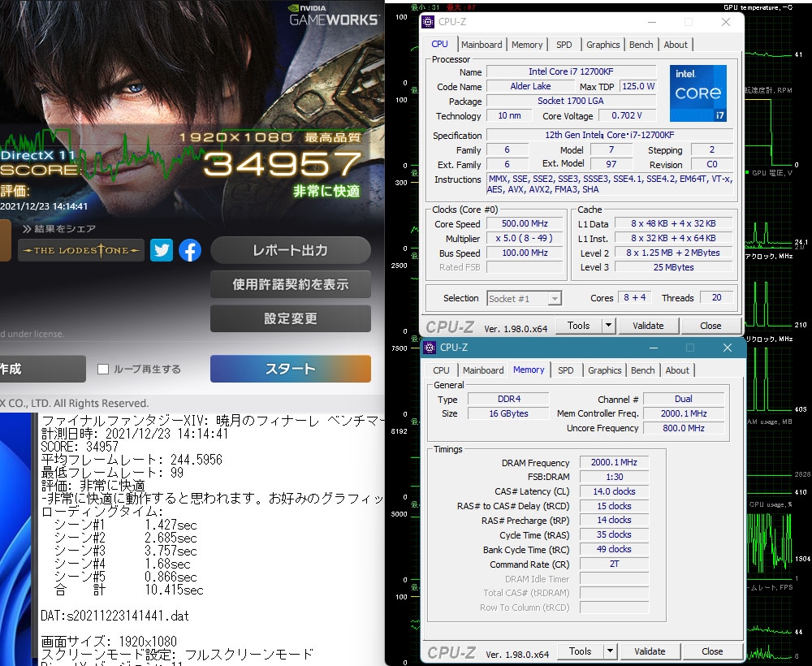
Task: Open Graphics tab in lower CPU-Z
Action: tap(604, 370)
